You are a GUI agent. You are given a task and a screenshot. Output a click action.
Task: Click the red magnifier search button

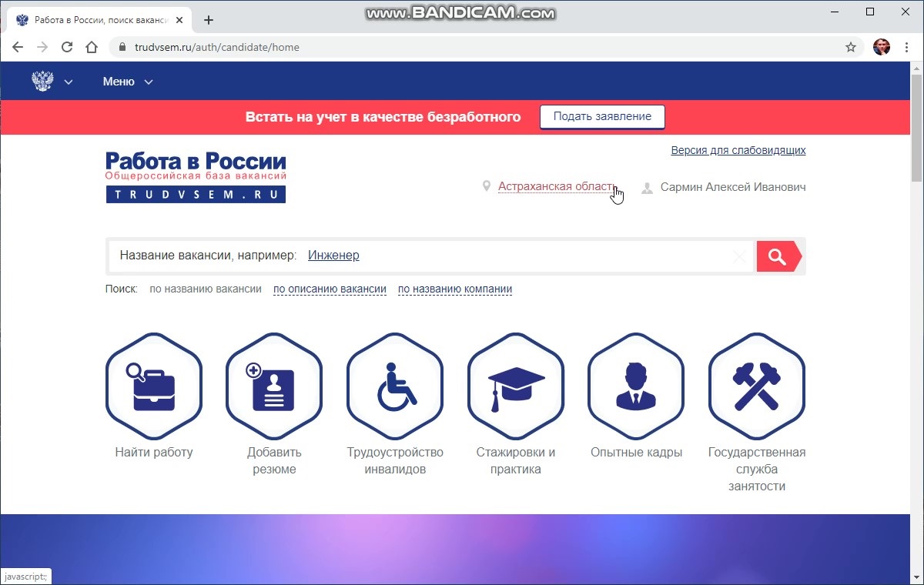778,256
